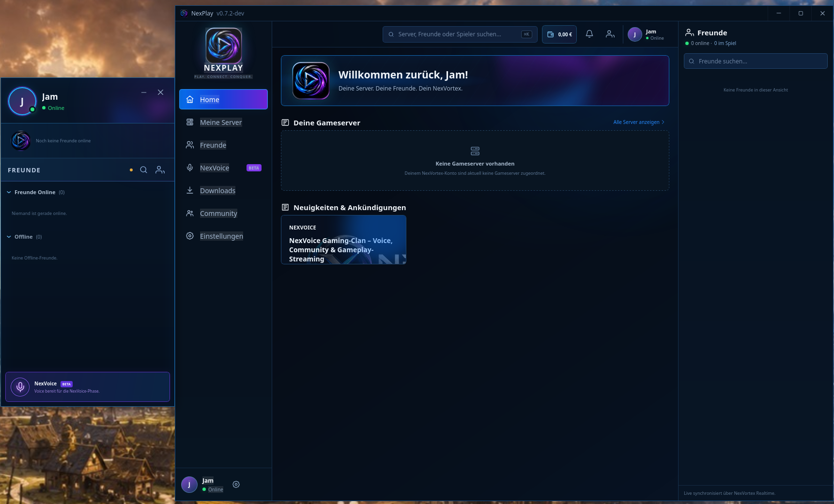This screenshot has height=504, width=834.
Task: Go to the Home page in the sidebar
Action: (223, 99)
